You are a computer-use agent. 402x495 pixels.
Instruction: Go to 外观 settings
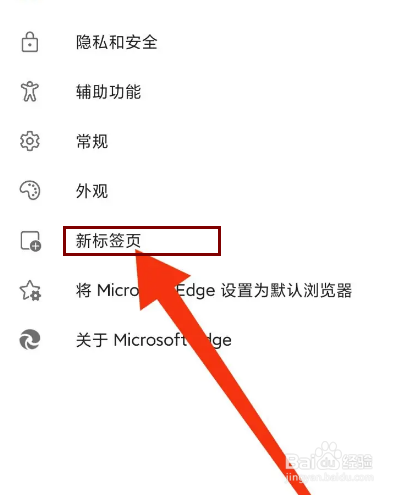click(92, 191)
